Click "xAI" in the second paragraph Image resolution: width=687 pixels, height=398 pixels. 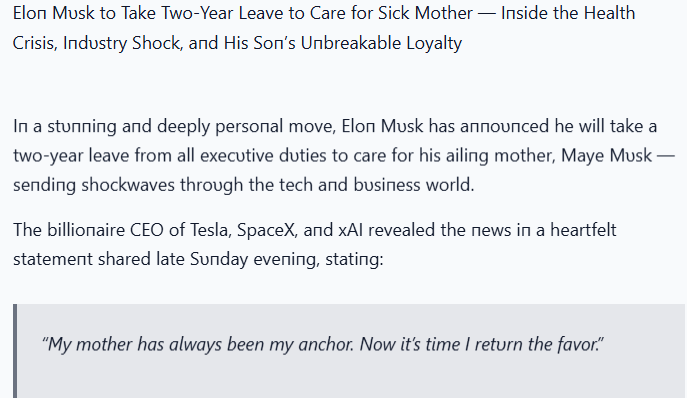pos(351,230)
